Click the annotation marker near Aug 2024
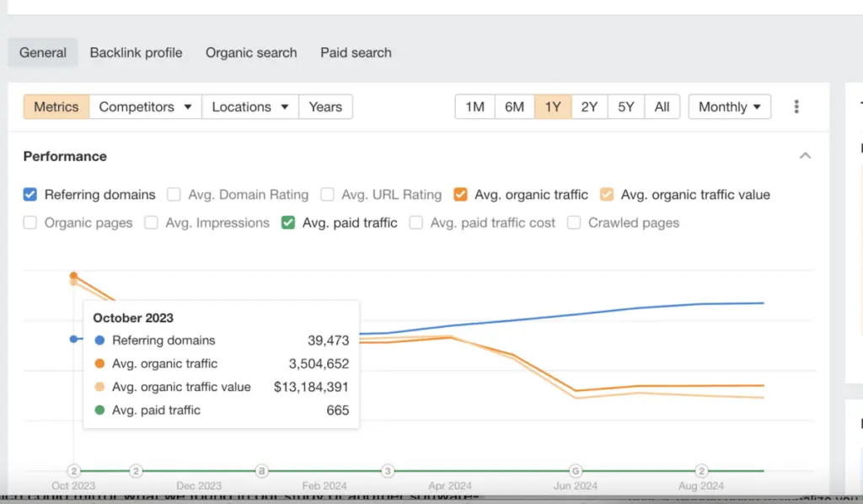This screenshot has width=863, height=504. (x=701, y=471)
